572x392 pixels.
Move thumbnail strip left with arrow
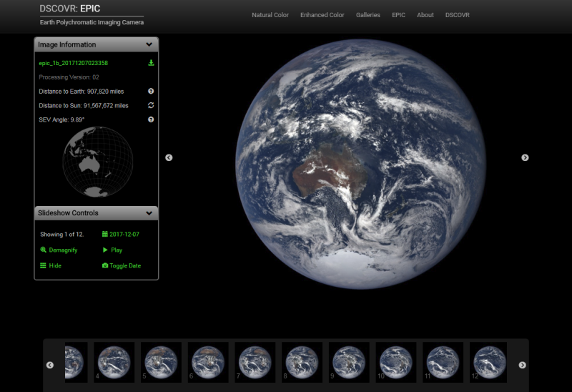50,365
